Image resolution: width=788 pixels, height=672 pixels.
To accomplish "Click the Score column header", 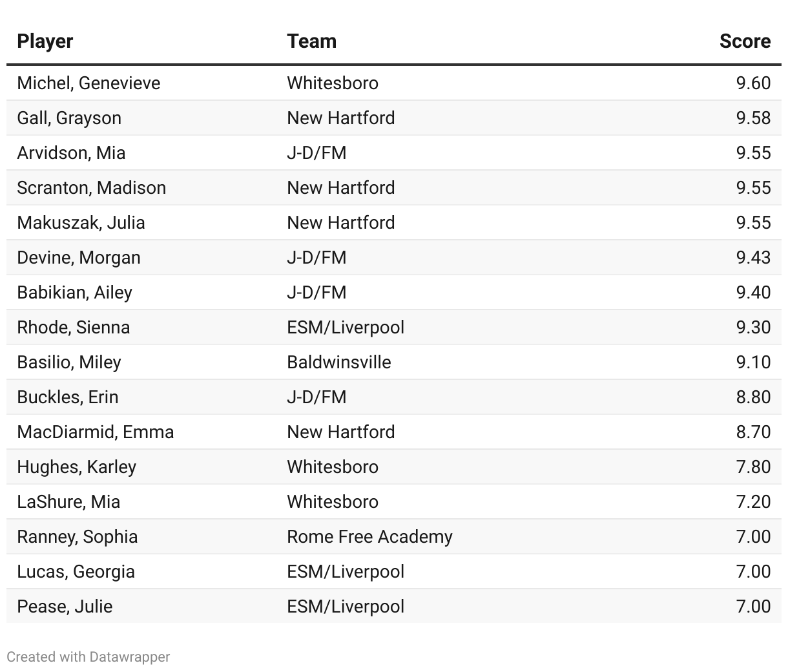I will coord(745,41).
